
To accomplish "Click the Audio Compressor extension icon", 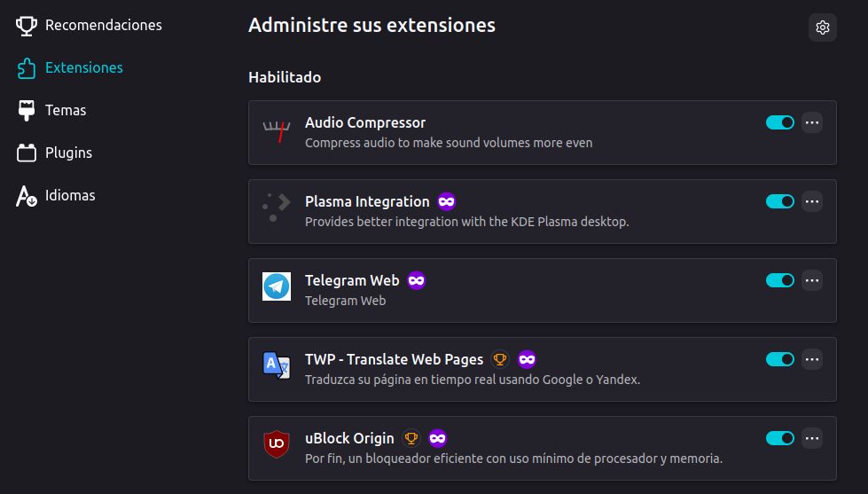I will pyautogui.click(x=277, y=132).
